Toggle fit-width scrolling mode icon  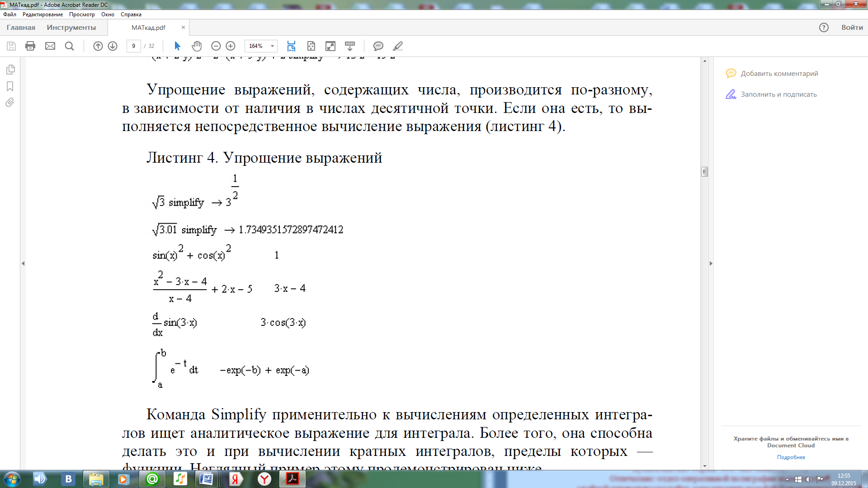(291, 46)
